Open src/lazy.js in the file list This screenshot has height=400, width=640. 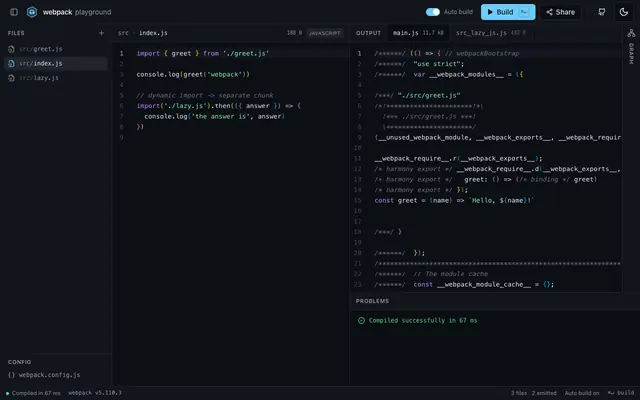(56, 78)
